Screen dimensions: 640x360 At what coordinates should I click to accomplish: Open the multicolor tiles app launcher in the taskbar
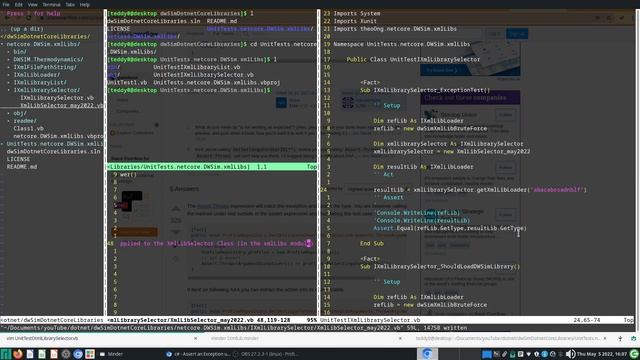(x=90, y=354)
